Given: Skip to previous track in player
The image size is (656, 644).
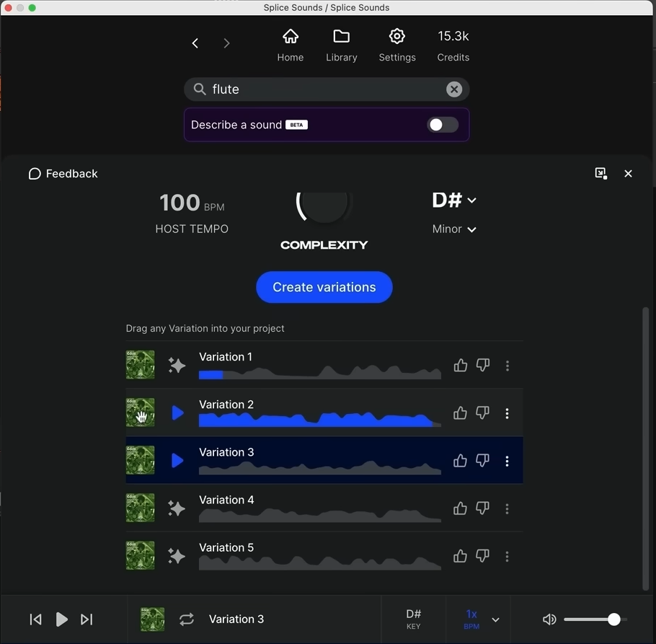Looking at the screenshot, I should click(x=35, y=619).
